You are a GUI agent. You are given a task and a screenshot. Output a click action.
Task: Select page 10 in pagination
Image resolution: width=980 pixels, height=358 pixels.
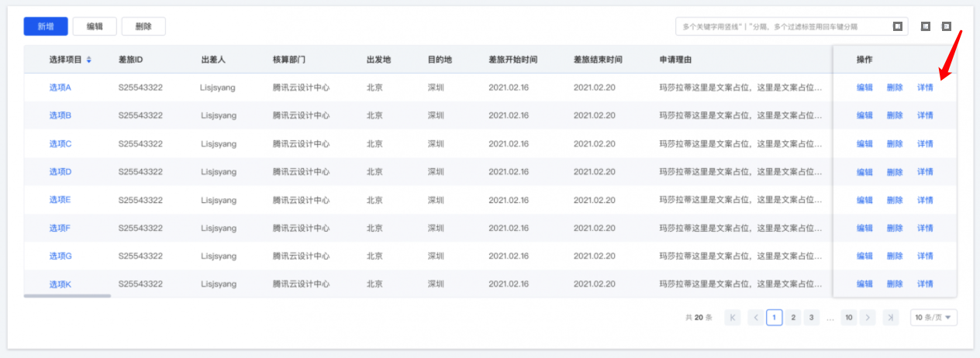click(x=849, y=318)
